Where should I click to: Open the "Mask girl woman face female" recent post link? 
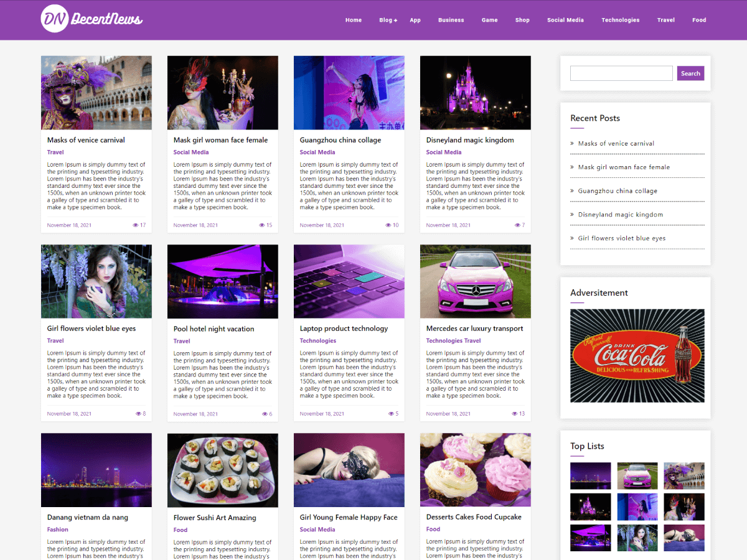(x=624, y=167)
